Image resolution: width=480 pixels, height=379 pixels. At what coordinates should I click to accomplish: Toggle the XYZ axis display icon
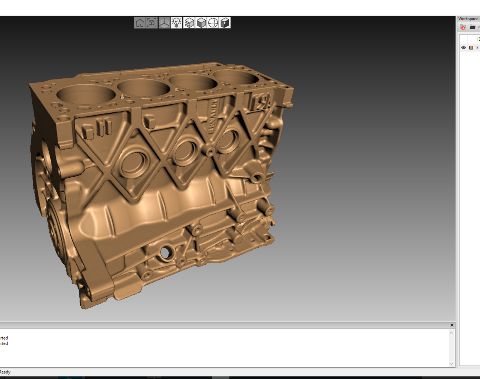(x=164, y=23)
